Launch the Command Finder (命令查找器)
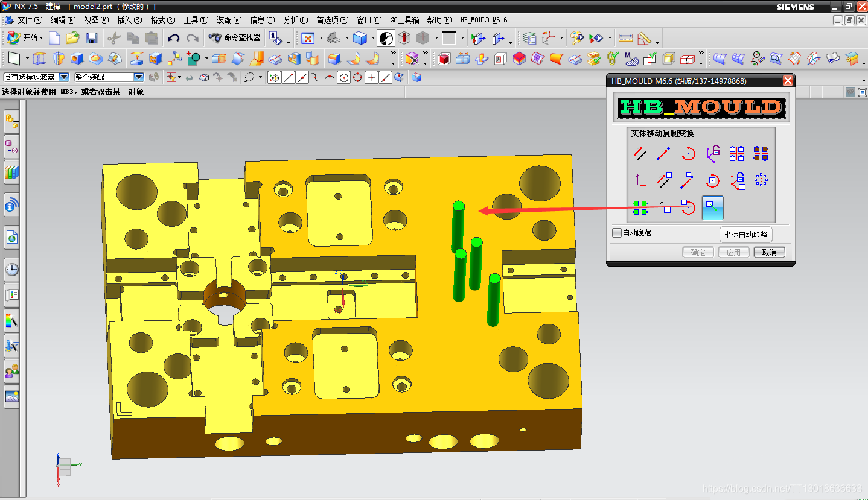The height and width of the screenshot is (500, 868). 235,38
